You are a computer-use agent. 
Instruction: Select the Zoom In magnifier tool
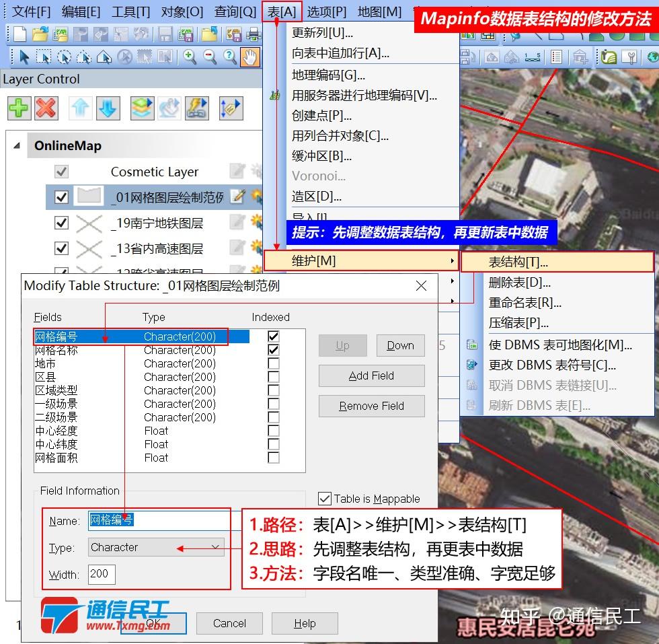(190, 57)
